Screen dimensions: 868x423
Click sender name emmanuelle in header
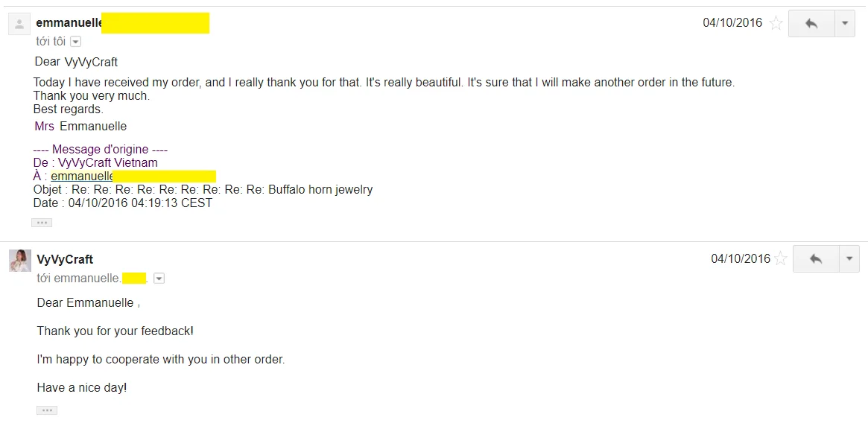69,23
